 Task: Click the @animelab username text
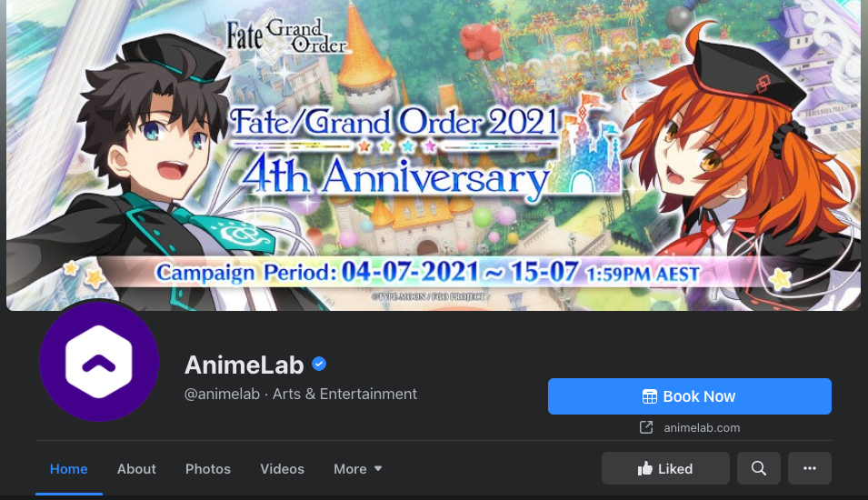coord(222,394)
